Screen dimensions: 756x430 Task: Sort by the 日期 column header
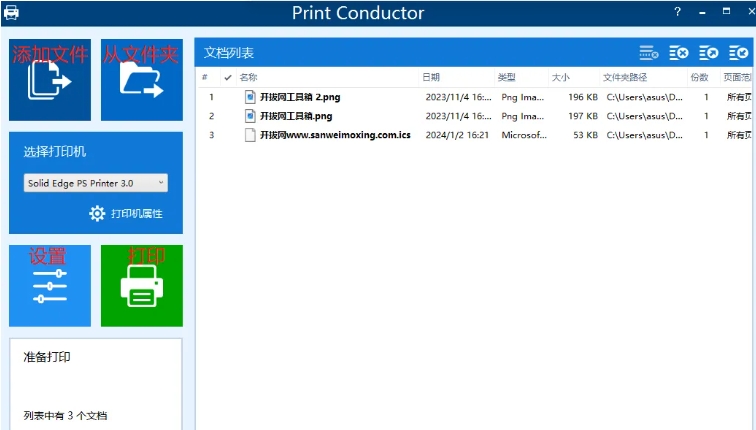pos(431,77)
